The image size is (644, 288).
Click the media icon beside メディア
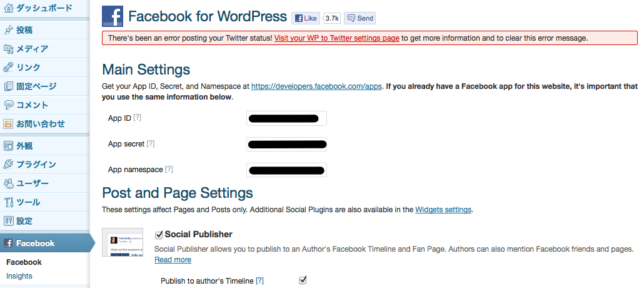coord(9,49)
